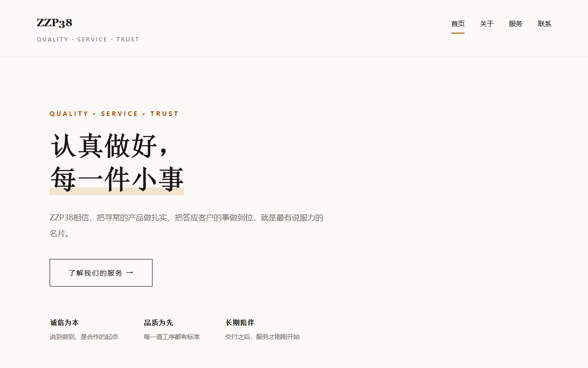This screenshot has width=588, height=368.
Task: Click the text 交付之后，服务才刚刚开始
Action: click(x=262, y=337)
